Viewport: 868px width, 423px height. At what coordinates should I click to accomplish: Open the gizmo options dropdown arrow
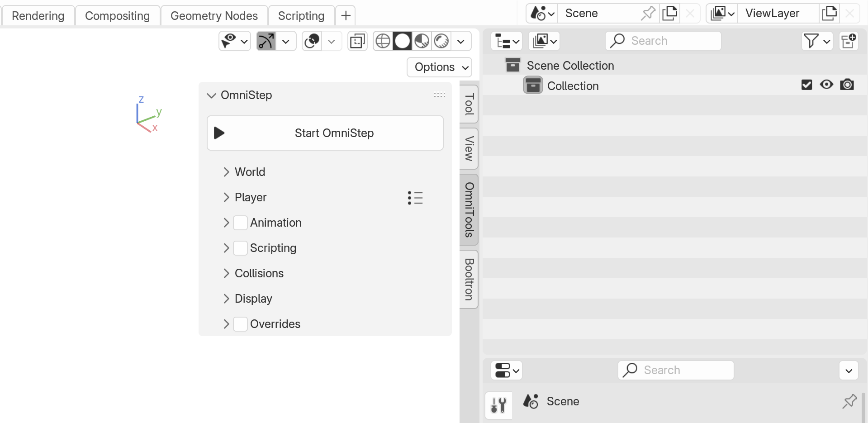[x=286, y=41]
